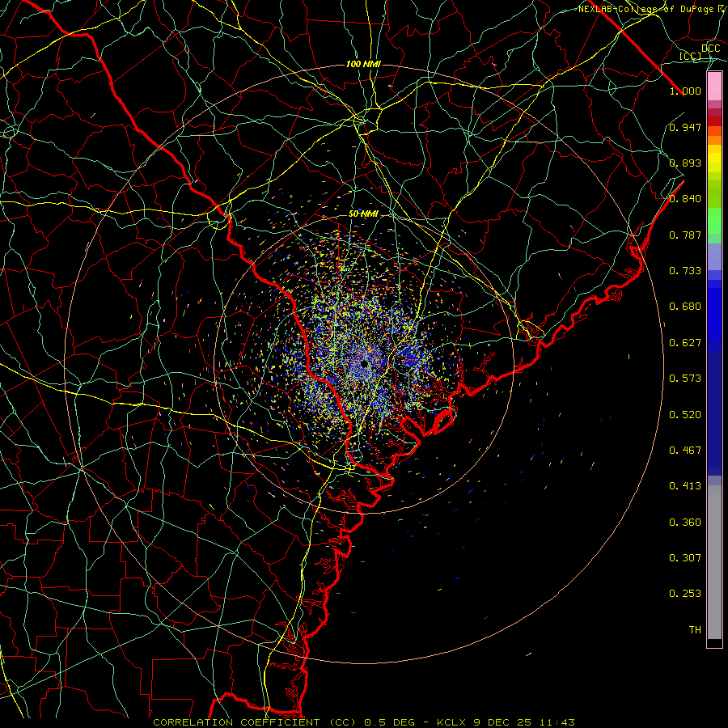728x728 pixels.
Task: Click the 0.893 scale value
Action: coord(685,163)
